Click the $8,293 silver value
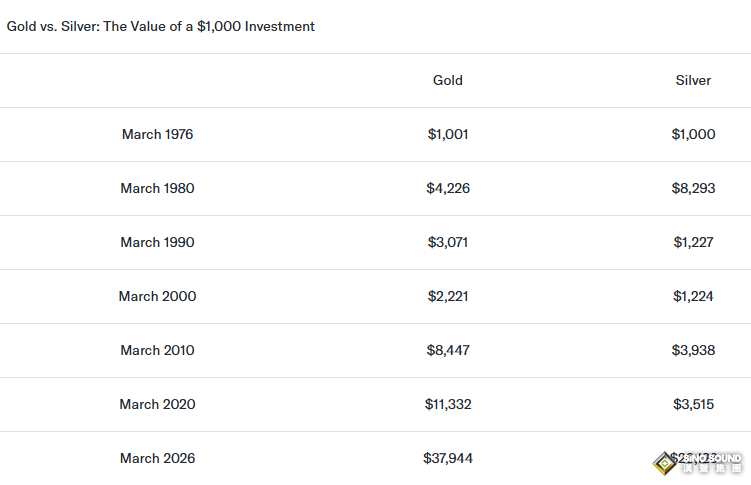This screenshot has width=751, height=485. tap(693, 188)
